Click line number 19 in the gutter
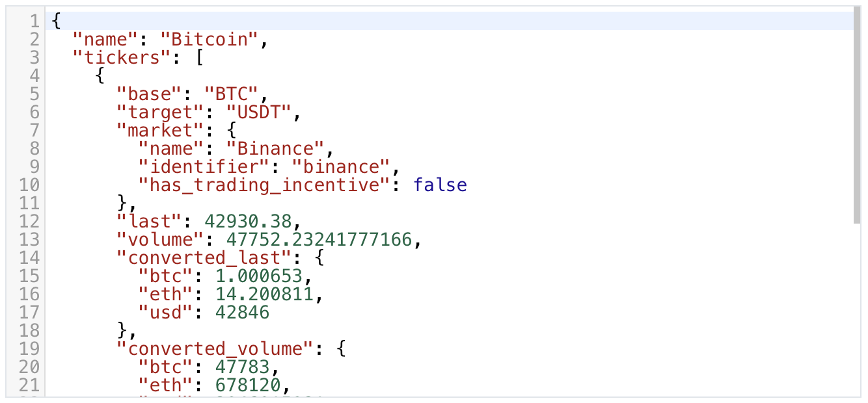The image size is (868, 403). coord(29,349)
